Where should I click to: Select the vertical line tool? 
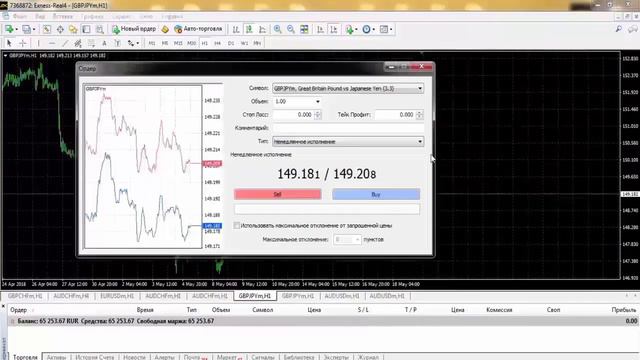[39, 43]
